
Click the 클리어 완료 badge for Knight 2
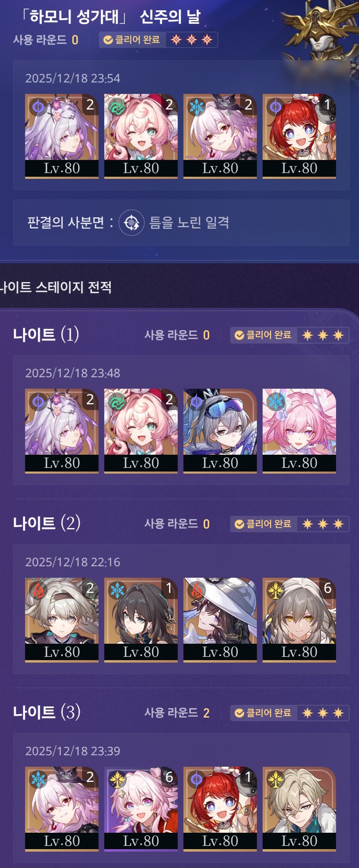click(263, 524)
